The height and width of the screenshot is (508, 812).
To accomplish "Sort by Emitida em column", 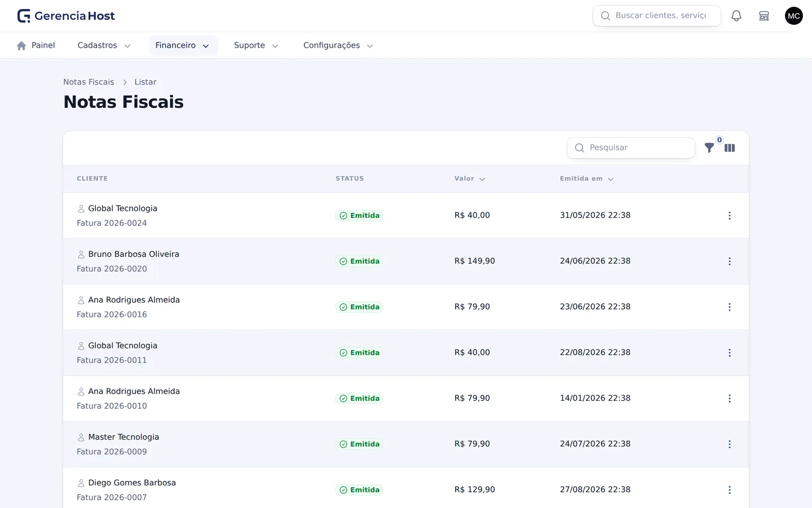I will click(x=586, y=178).
